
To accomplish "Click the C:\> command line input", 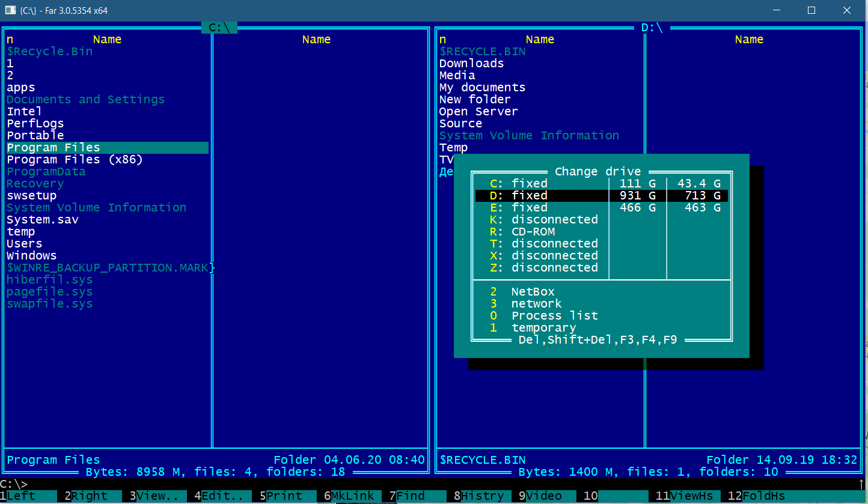I will (x=421, y=484).
